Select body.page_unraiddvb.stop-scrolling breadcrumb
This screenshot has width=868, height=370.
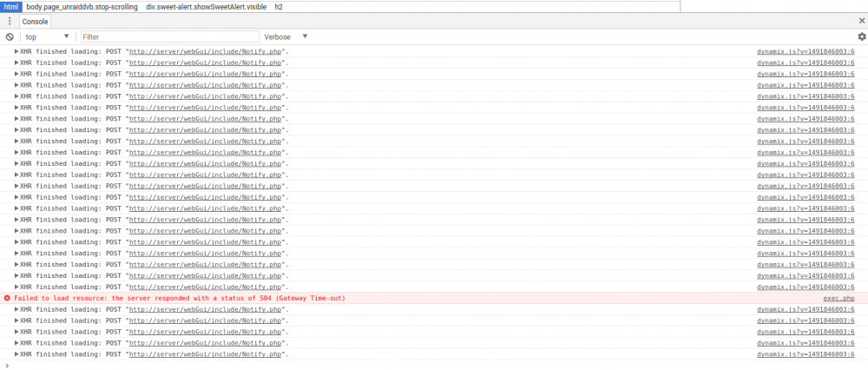click(82, 7)
